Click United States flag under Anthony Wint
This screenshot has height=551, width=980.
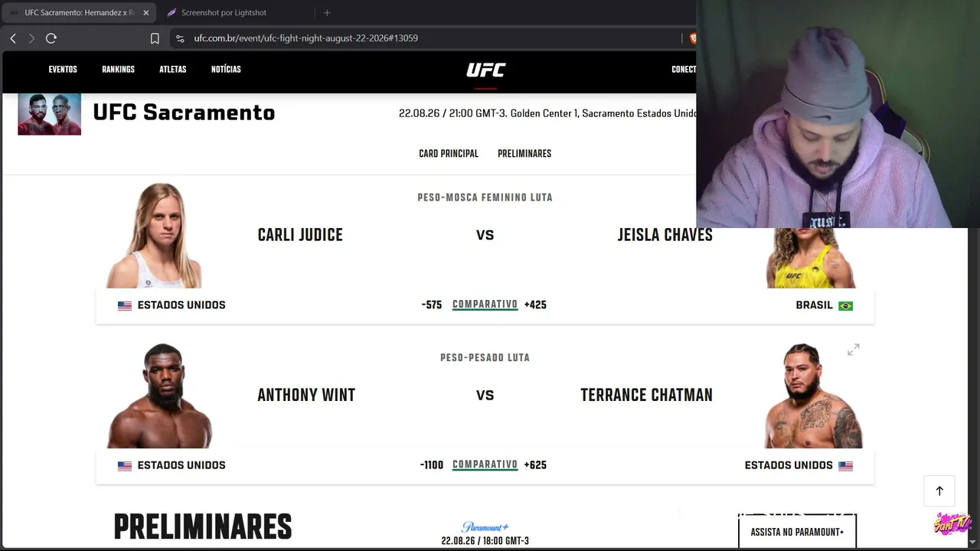125,465
